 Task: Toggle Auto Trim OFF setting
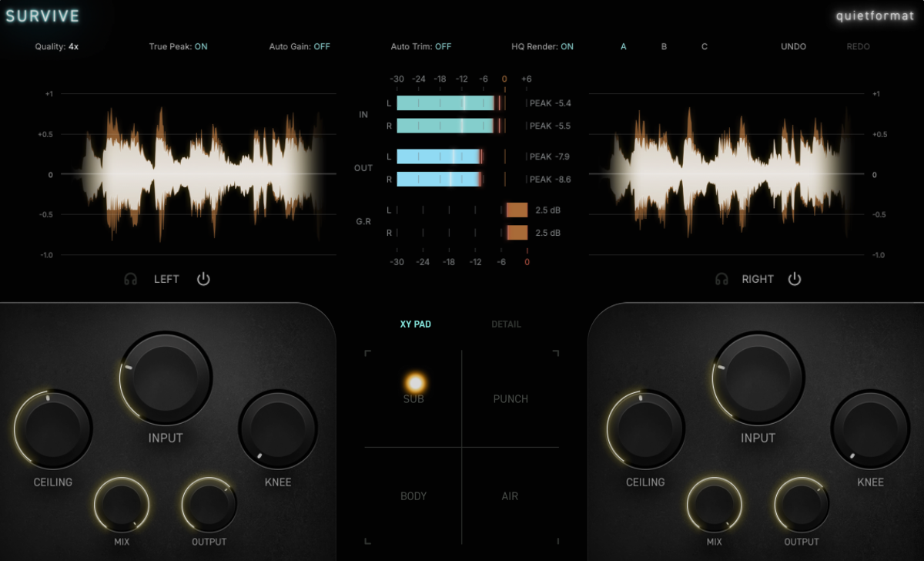[x=421, y=47]
